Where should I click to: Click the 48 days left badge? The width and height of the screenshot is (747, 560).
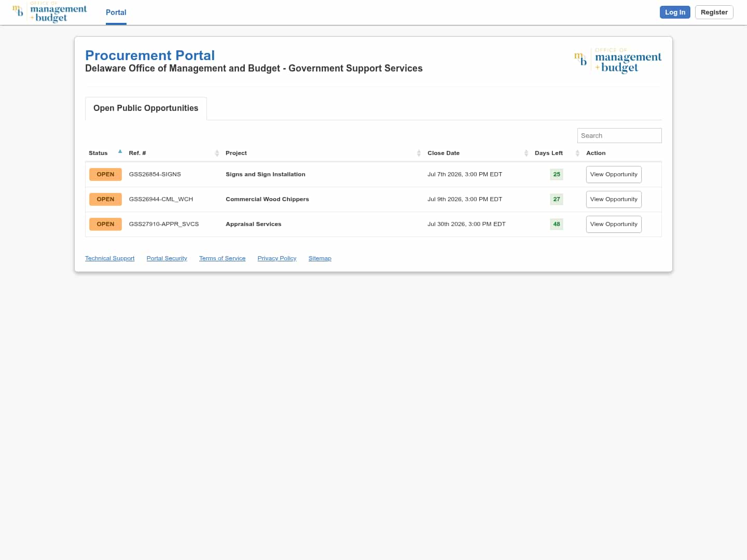[557, 225]
